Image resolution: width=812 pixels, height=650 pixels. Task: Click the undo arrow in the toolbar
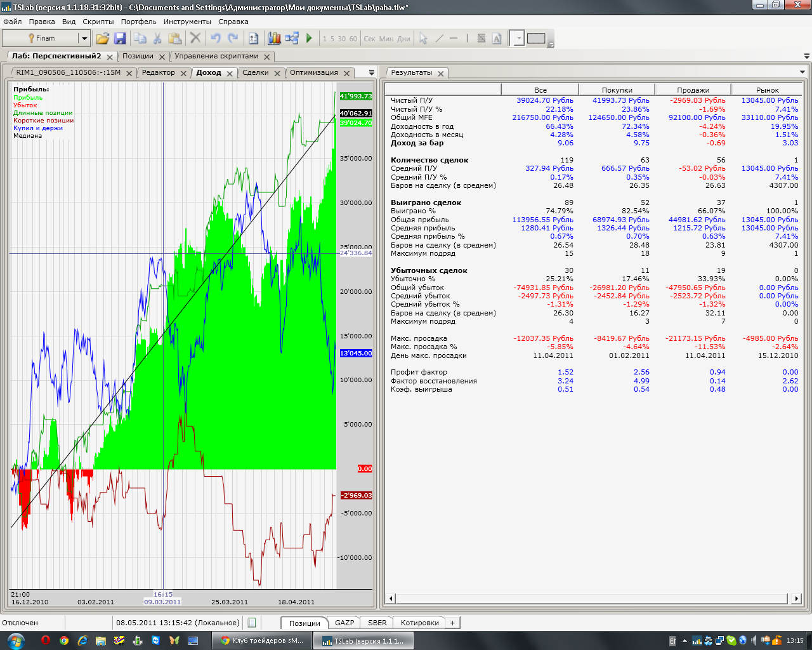[216, 39]
